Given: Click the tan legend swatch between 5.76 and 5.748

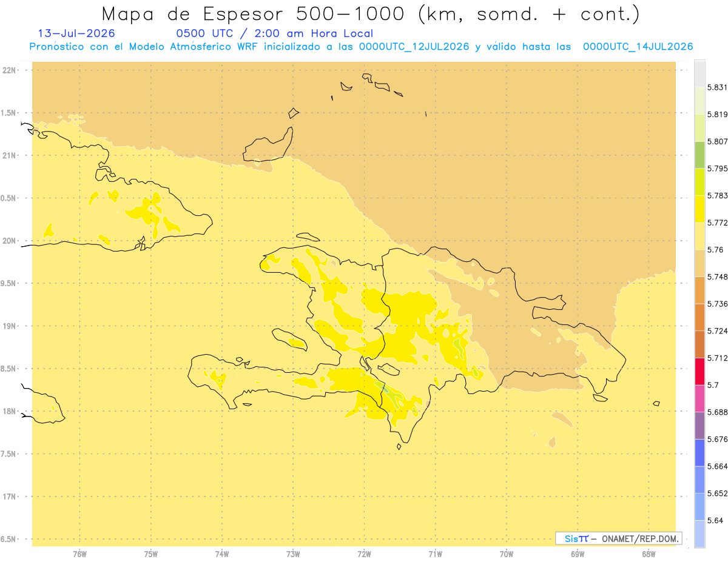Looking at the screenshot, I should click(x=699, y=263).
